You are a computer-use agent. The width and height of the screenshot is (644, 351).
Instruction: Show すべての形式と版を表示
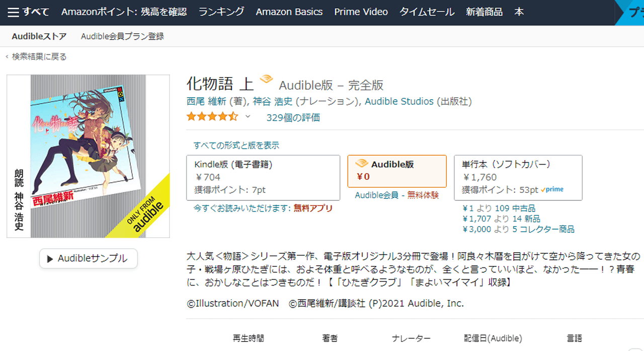pos(236,146)
